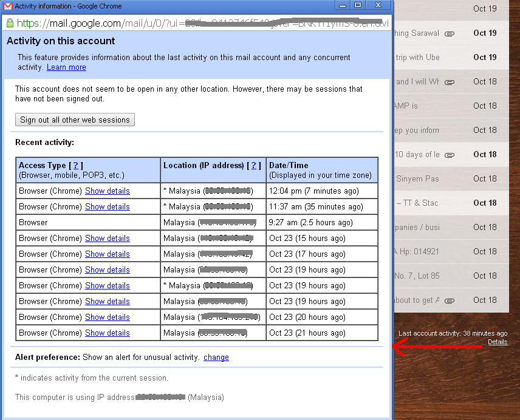Click 'Activity on this account' heading
The height and width of the screenshot is (420, 520).
point(61,41)
